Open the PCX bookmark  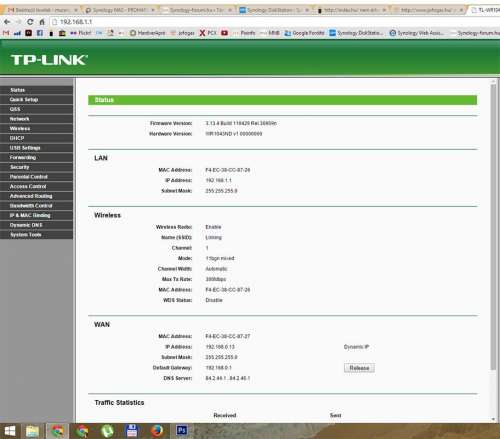point(208,33)
